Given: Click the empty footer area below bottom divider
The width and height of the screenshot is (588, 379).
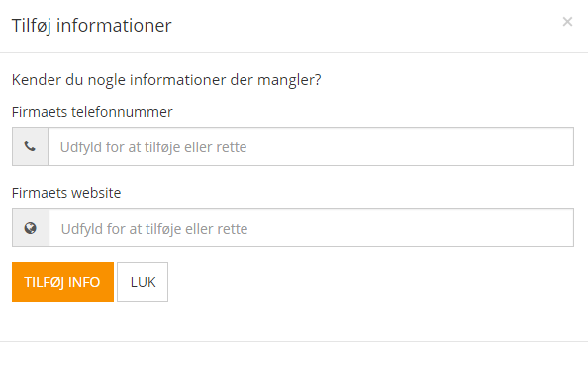Looking at the screenshot, I should (x=294, y=360).
